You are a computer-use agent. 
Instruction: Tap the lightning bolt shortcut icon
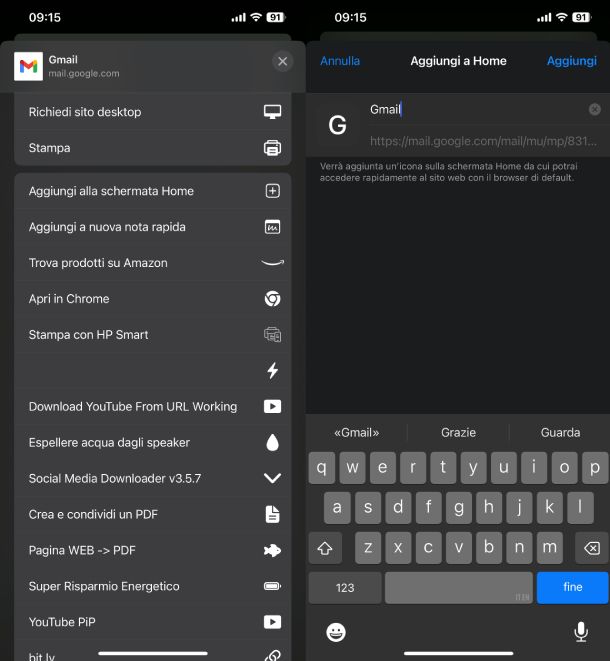(x=273, y=371)
